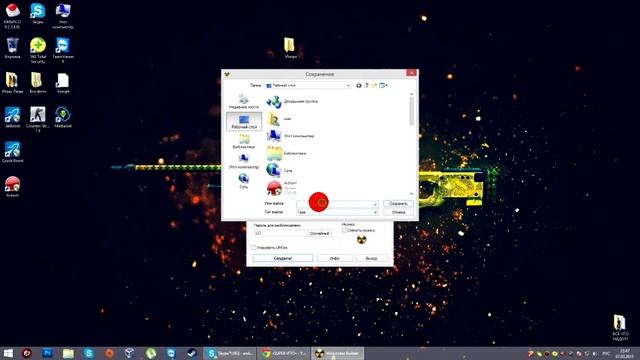The image size is (640, 360).
Task: Select the Skype desktop shortcut
Action: point(38,14)
